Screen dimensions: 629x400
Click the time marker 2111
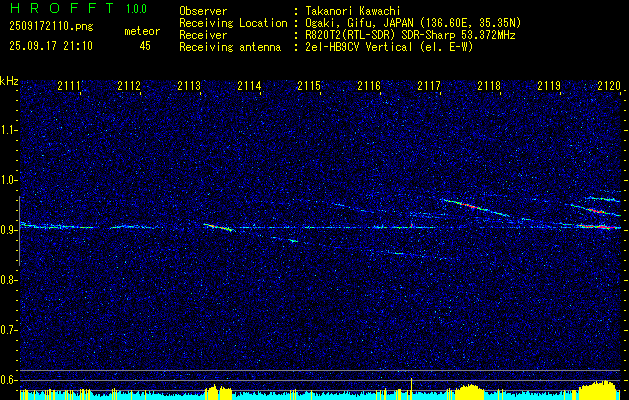point(69,85)
